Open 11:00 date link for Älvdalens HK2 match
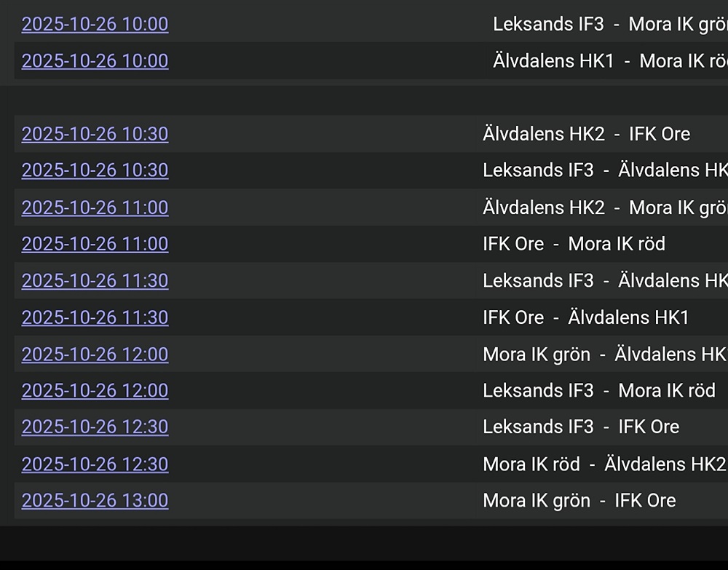This screenshot has width=728, height=570. pos(95,207)
